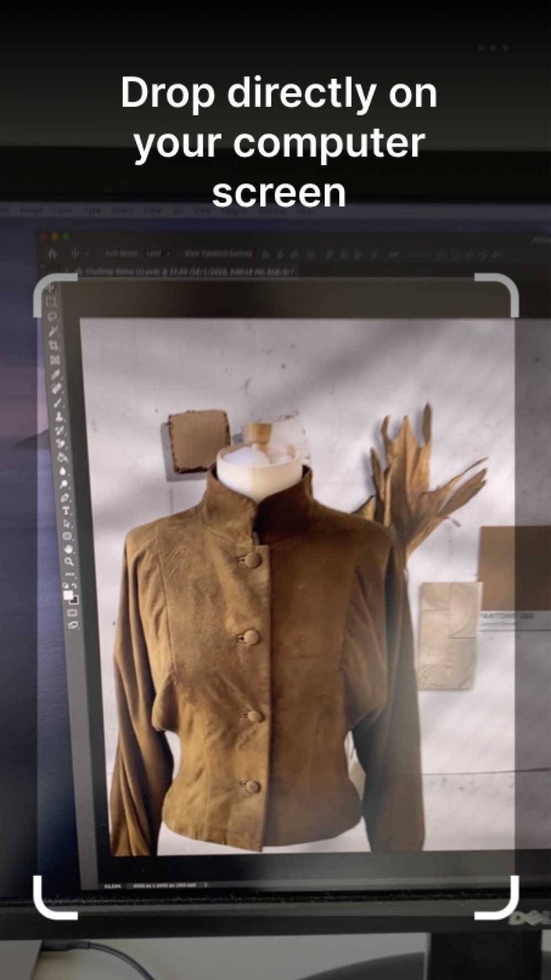Screen dimensions: 551x980
Task: Select the ClipDrop Demo document tab
Action: point(187,271)
